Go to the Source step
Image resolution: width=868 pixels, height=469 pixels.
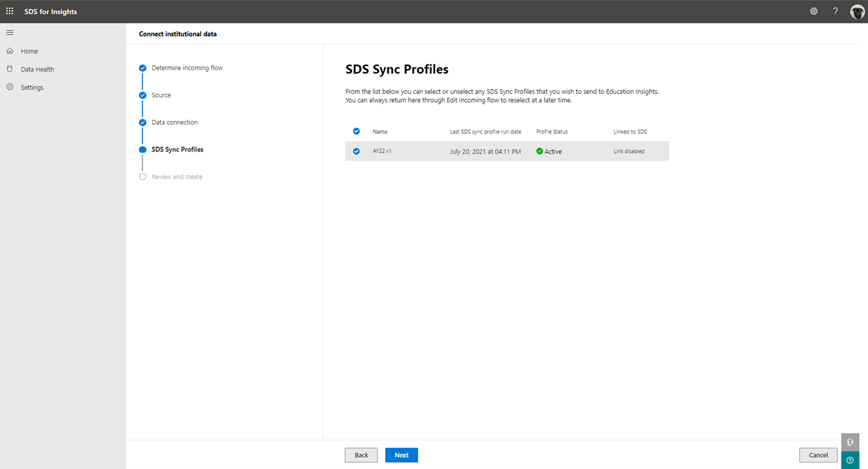pyautogui.click(x=161, y=95)
